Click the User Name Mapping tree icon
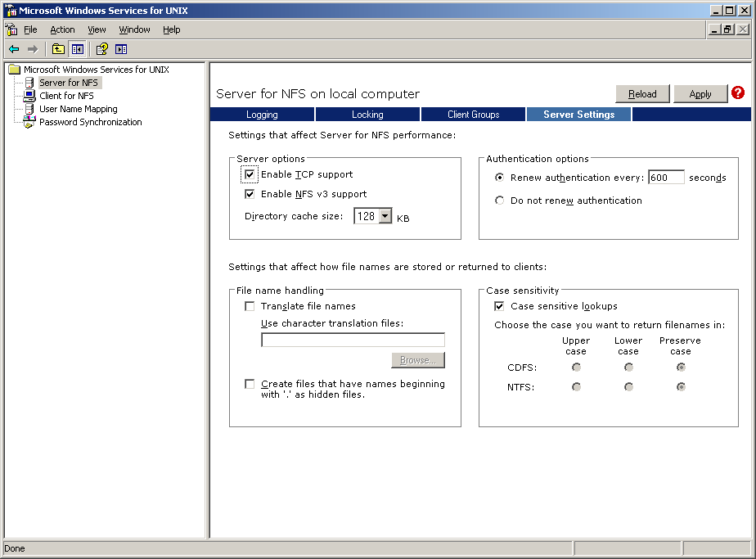The height and width of the screenshot is (559, 756). pyautogui.click(x=29, y=109)
